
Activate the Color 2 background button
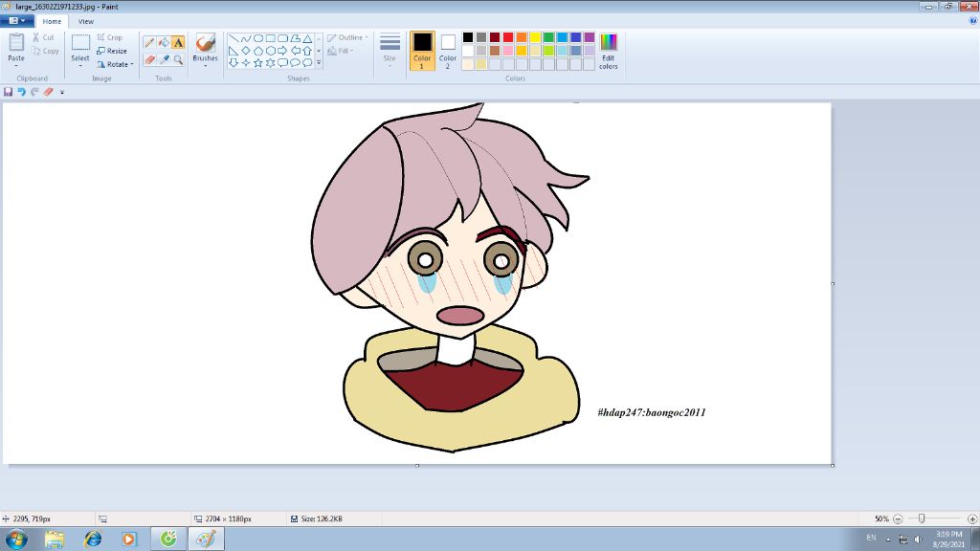(448, 51)
